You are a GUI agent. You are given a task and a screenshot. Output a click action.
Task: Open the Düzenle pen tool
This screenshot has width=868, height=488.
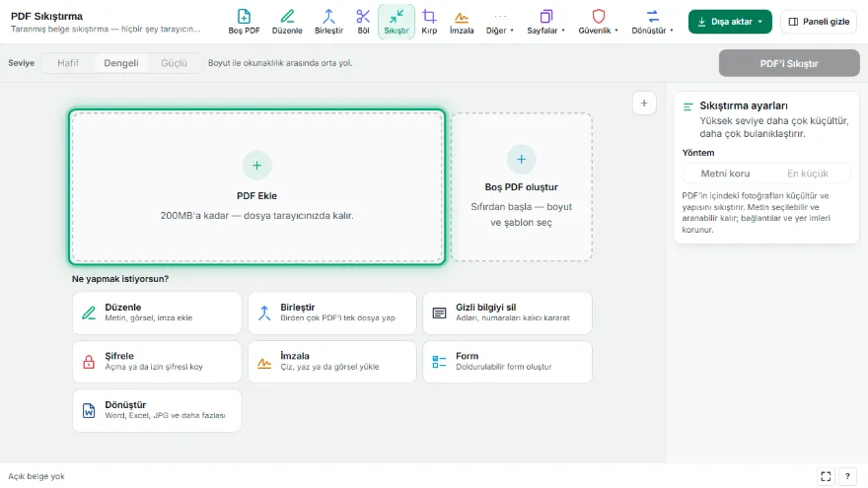(287, 22)
